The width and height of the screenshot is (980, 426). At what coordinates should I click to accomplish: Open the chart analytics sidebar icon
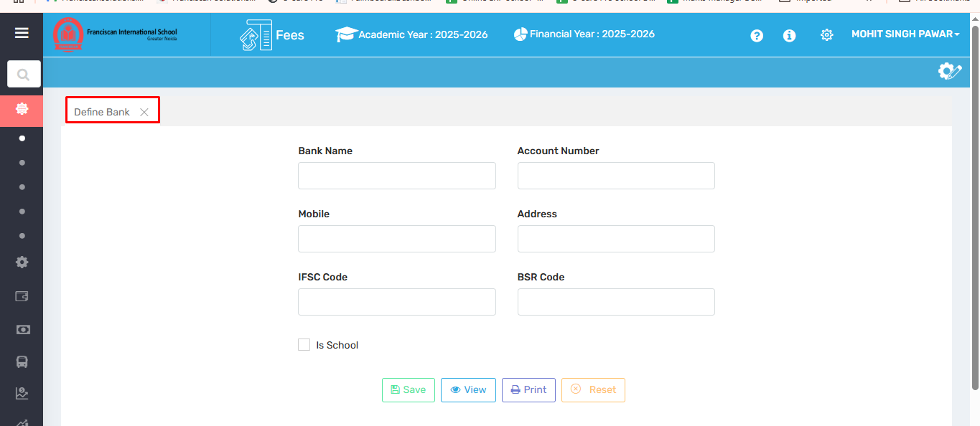pyautogui.click(x=22, y=393)
